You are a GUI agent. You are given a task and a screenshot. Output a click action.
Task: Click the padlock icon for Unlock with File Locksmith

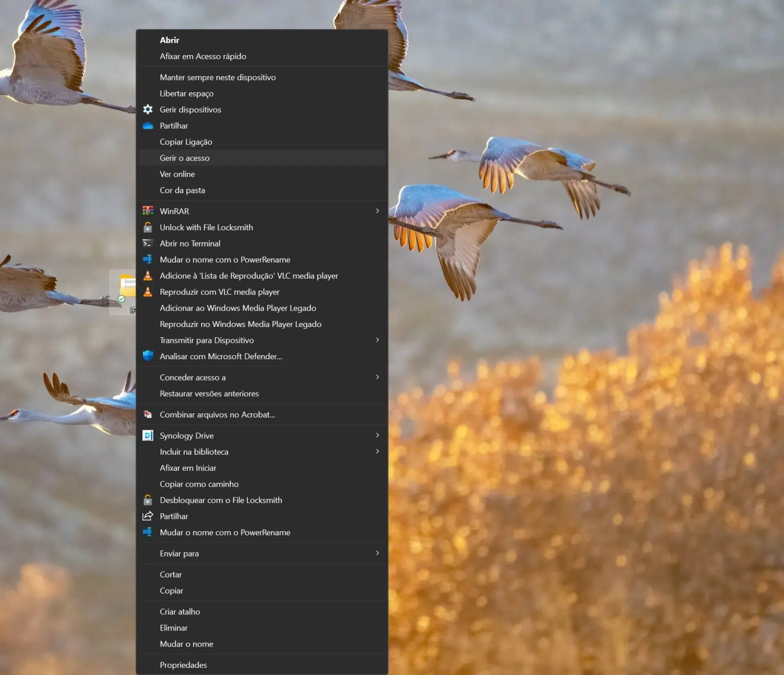[148, 227]
